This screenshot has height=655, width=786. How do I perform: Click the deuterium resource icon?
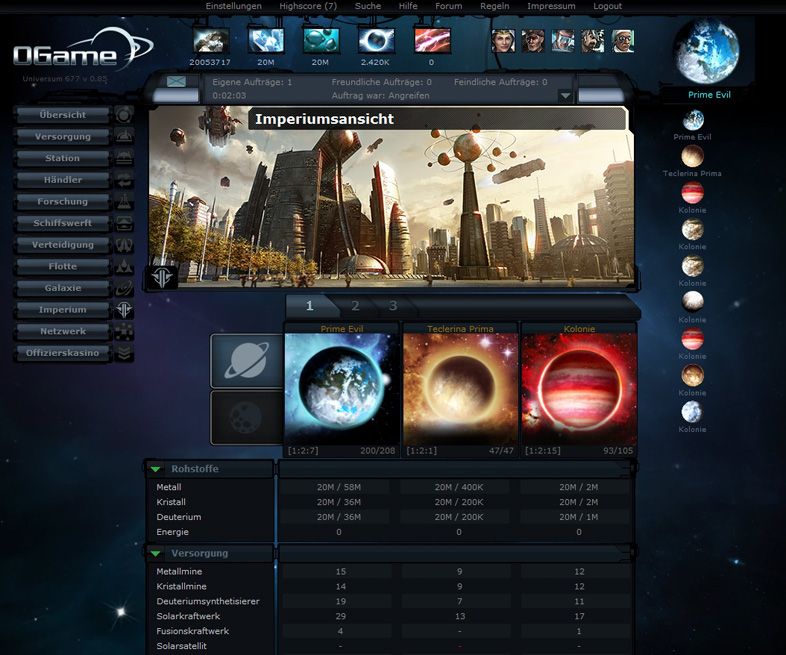(x=321, y=41)
